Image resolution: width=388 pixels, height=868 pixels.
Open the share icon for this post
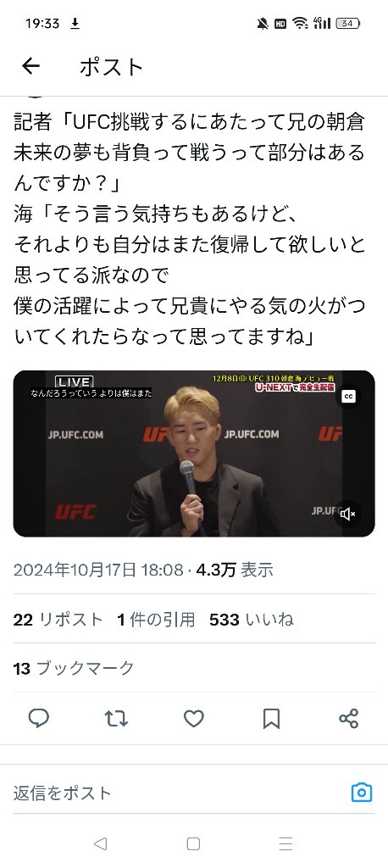coord(349,719)
